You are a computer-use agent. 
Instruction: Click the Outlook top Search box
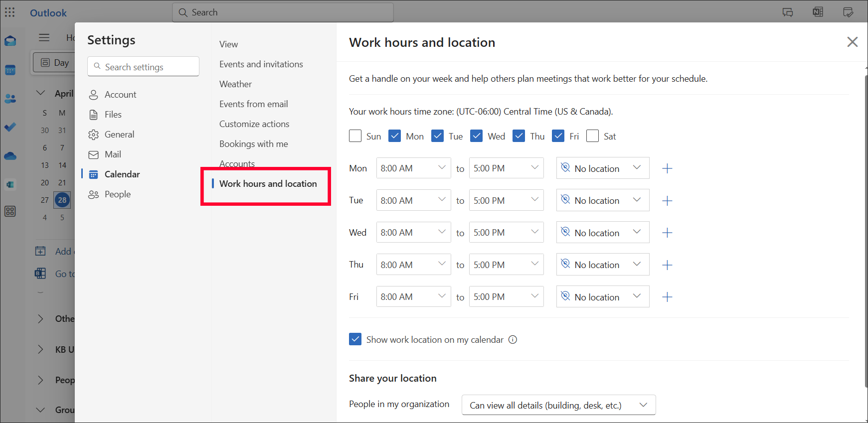point(283,12)
